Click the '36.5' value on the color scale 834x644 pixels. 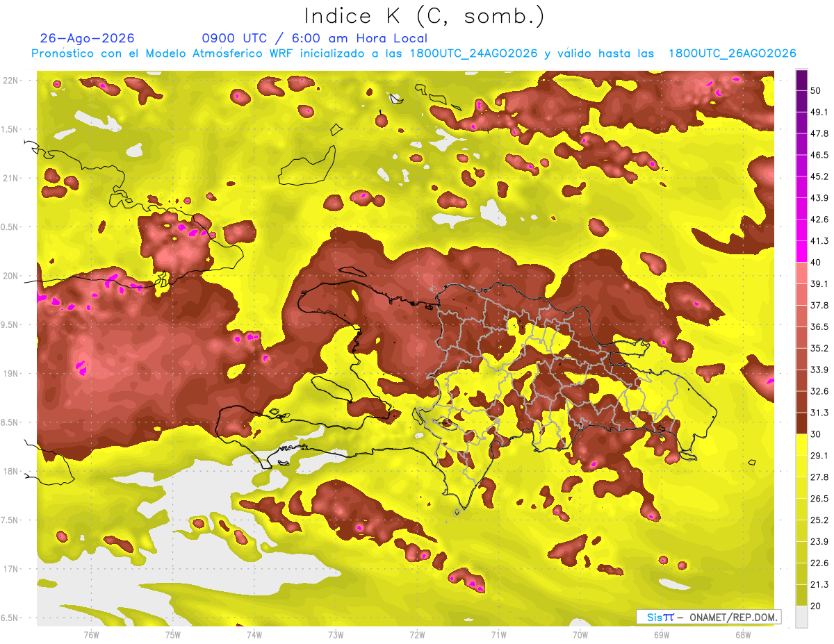pos(819,327)
